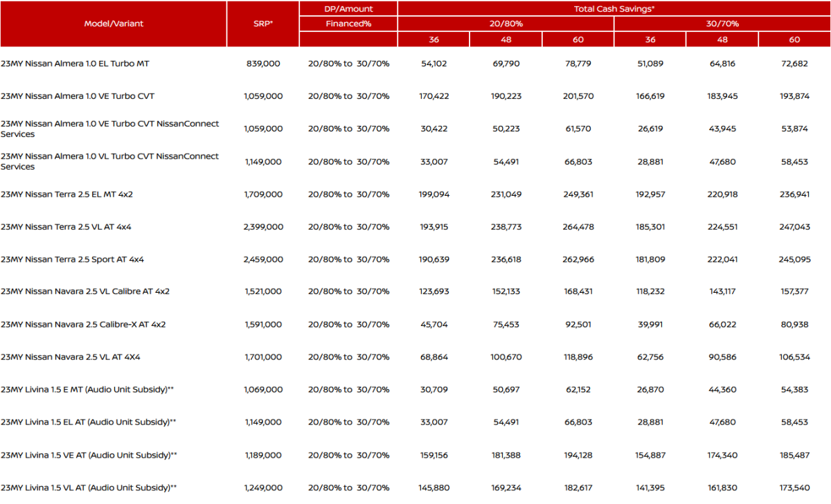Click the SRP* column header
Image resolution: width=831 pixels, height=504 pixels.
click(263, 24)
